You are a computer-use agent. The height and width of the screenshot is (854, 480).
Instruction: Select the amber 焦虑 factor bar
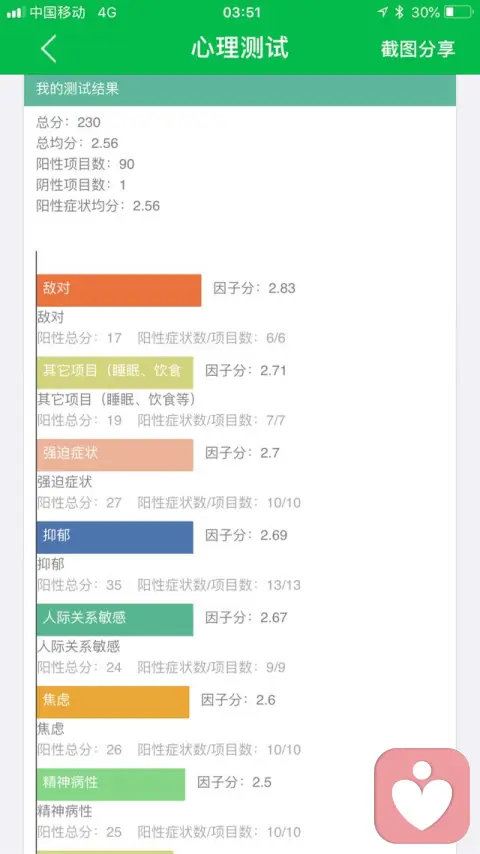coord(113,702)
